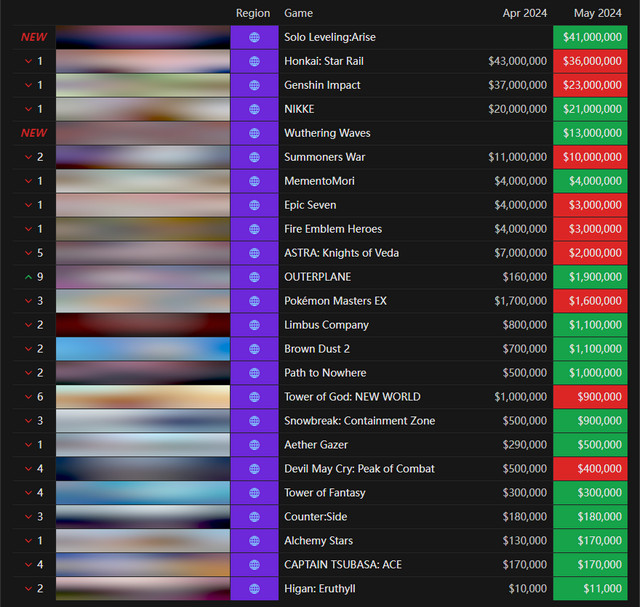640x607 pixels.
Task: Open the blurred banner for Tower of Fantasy
Action: (143, 493)
